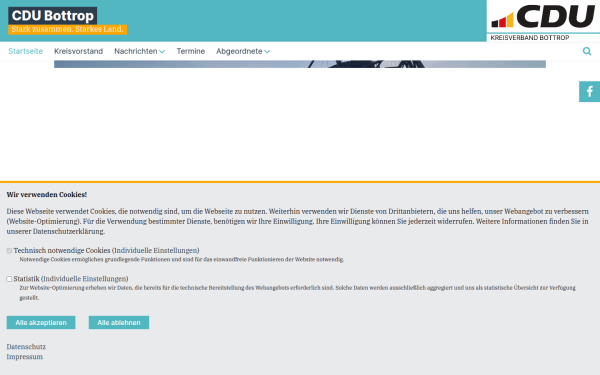The height and width of the screenshot is (375, 600).
Task: Reject cookies with Alle ablehnen
Action: pos(119,323)
